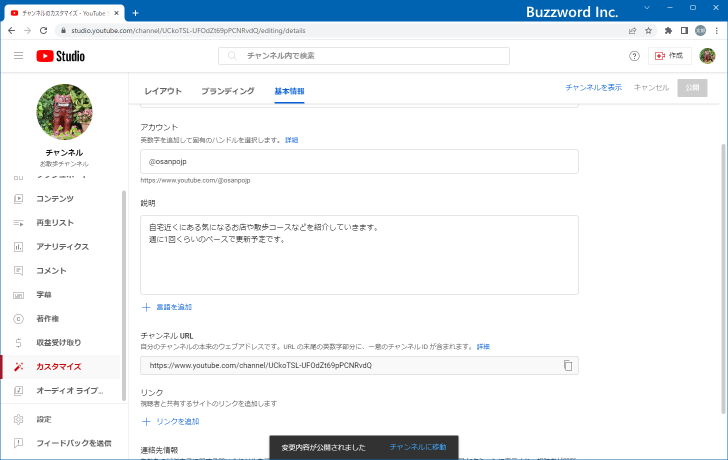Select カスタマイズ in the sidebar
Image resolution: width=728 pixels, height=460 pixels.
coord(61,367)
